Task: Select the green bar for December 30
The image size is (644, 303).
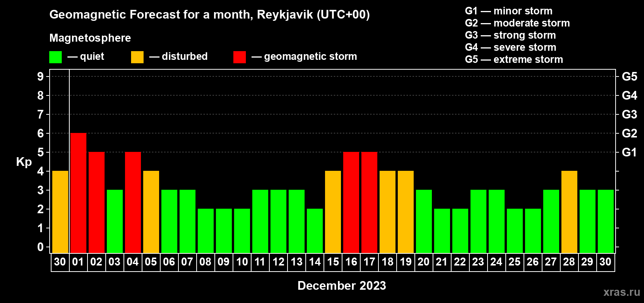Action: (x=606, y=221)
